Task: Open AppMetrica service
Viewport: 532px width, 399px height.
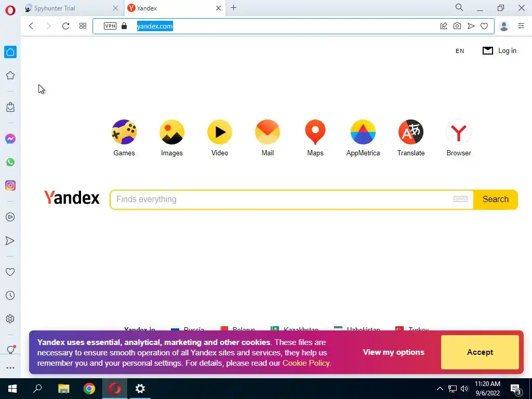Action: pos(363,138)
